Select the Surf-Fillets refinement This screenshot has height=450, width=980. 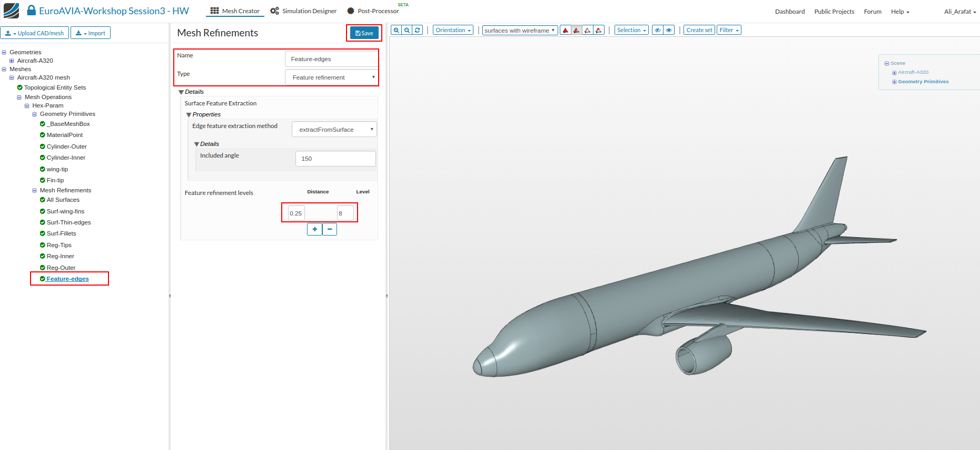pos(61,233)
